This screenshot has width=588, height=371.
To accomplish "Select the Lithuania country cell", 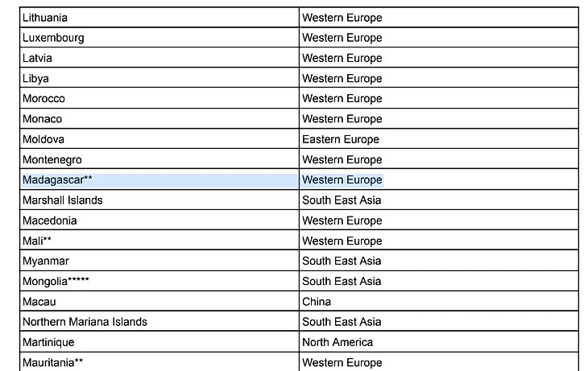I will coord(159,17).
